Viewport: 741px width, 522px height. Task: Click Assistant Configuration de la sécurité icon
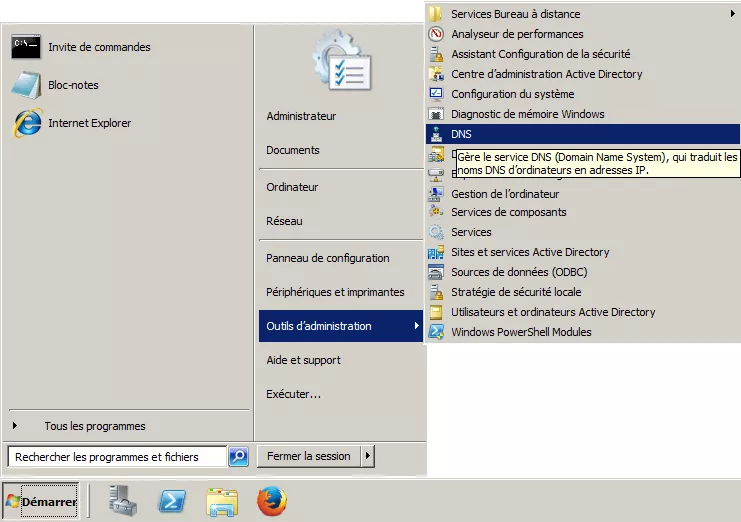436,54
